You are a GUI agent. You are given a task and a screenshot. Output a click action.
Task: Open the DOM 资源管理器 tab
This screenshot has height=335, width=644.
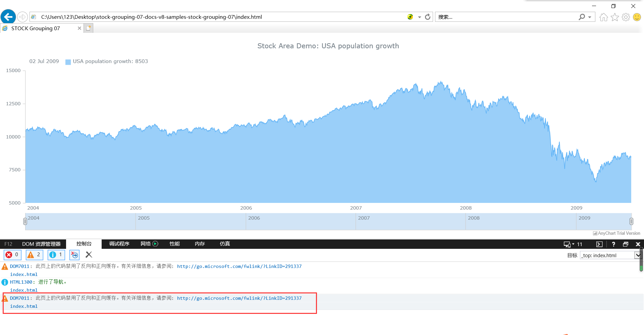[x=41, y=244]
